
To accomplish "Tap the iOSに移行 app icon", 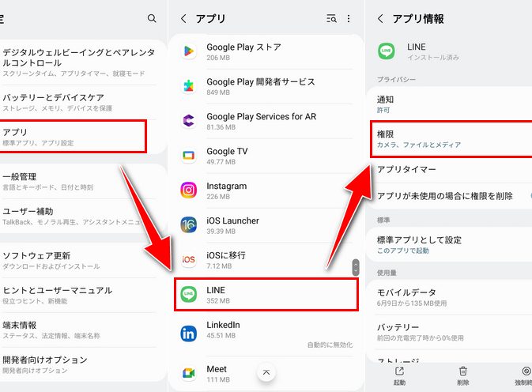I will (188, 260).
